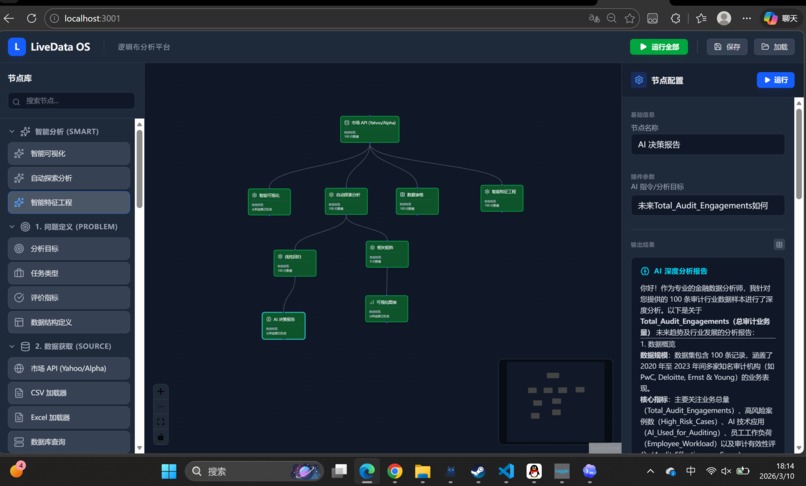Screen dimensions: 806x486
Task: Click the 分析目标 target icon
Action: tap(19, 248)
